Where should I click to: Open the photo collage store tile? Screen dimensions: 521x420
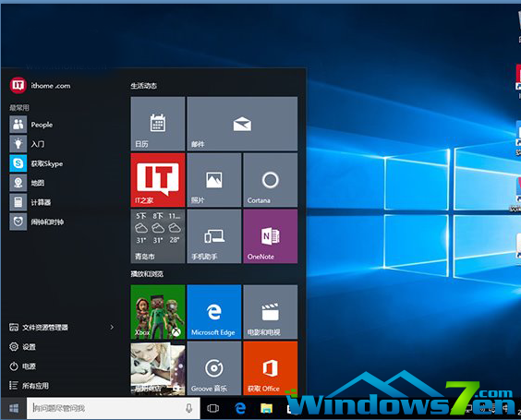tap(158, 368)
